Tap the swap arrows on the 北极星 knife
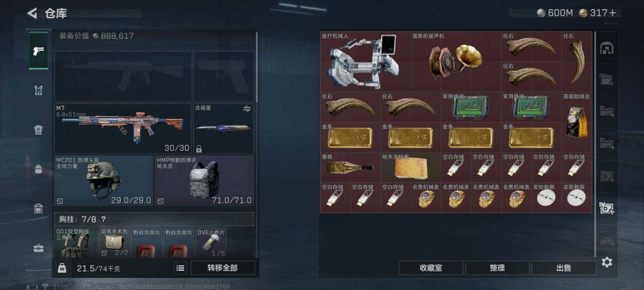 pyautogui.click(x=247, y=109)
